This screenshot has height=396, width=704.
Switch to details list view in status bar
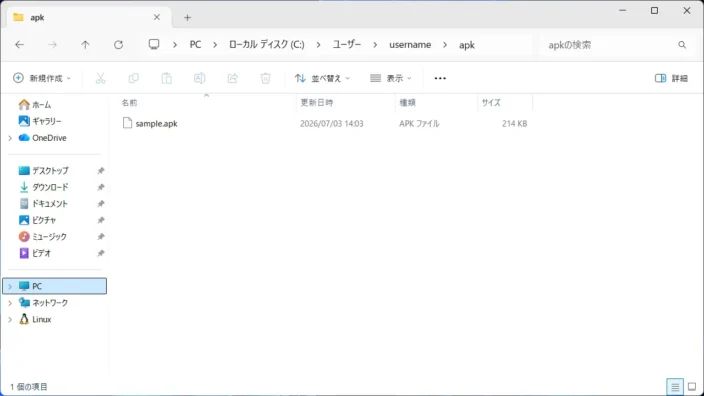pyautogui.click(x=675, y=387)
